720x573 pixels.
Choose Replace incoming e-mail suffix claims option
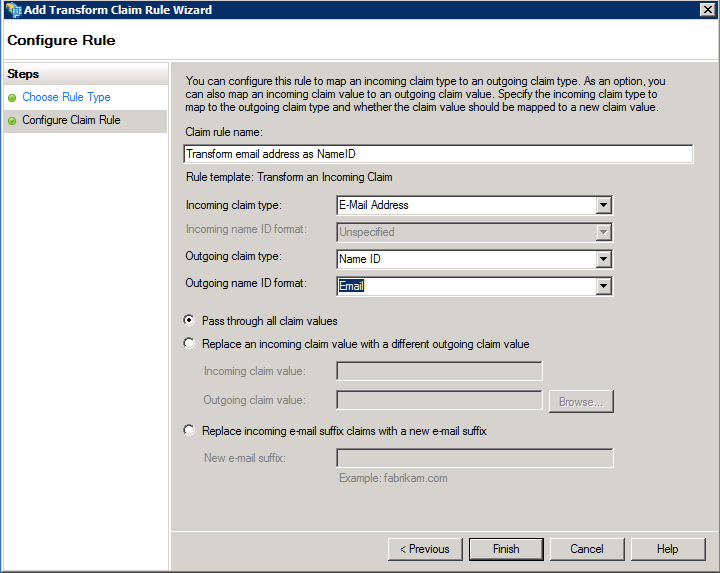tap(190, 431)
